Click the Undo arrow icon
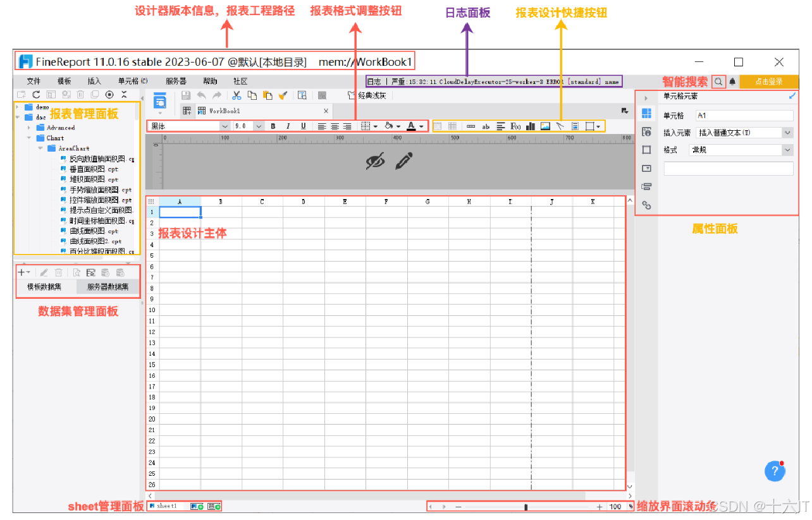 (x=202, y=95)
